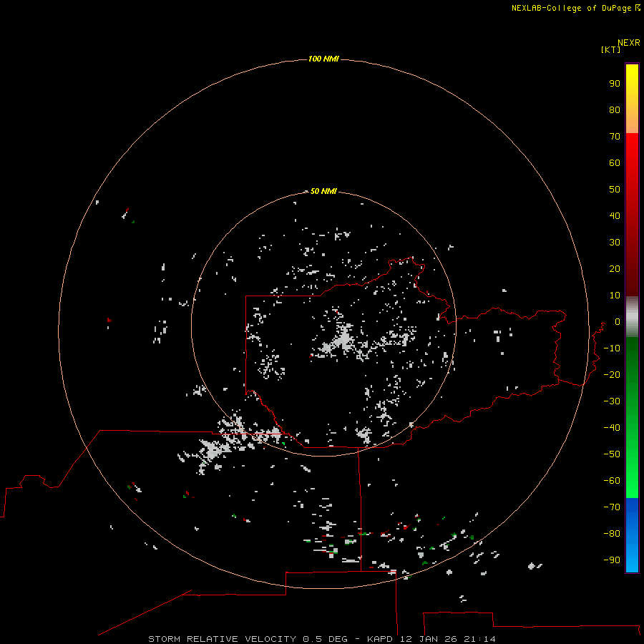The height and width of the screenshot is (644, 644).
Task: Click the 0 knot scale value
Action: (x=618, y=321)
